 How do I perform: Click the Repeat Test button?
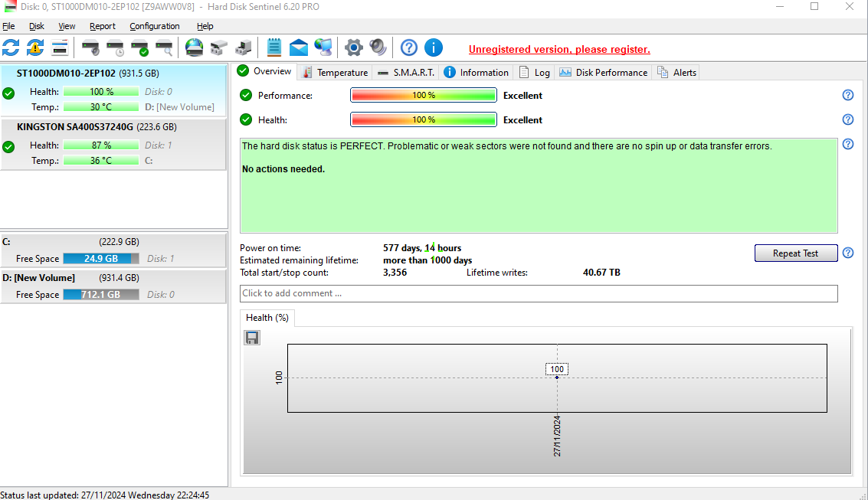795,253
